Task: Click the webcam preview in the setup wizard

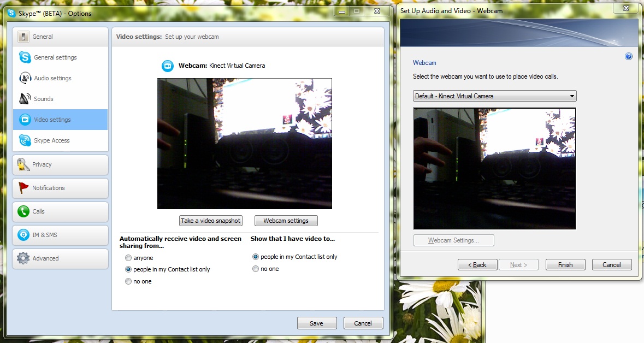Action: (494, 169)
